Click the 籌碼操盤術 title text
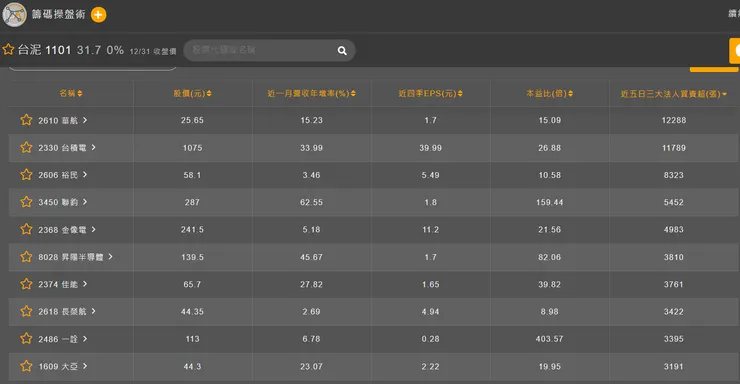740x384 pixels. tap(59, 14)
